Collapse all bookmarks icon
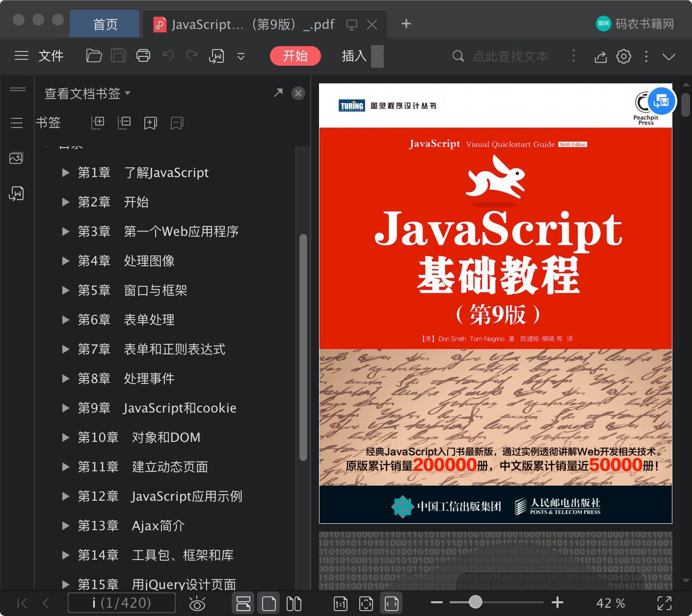This screenshot has height=616, width=692. tap(124, 123)
